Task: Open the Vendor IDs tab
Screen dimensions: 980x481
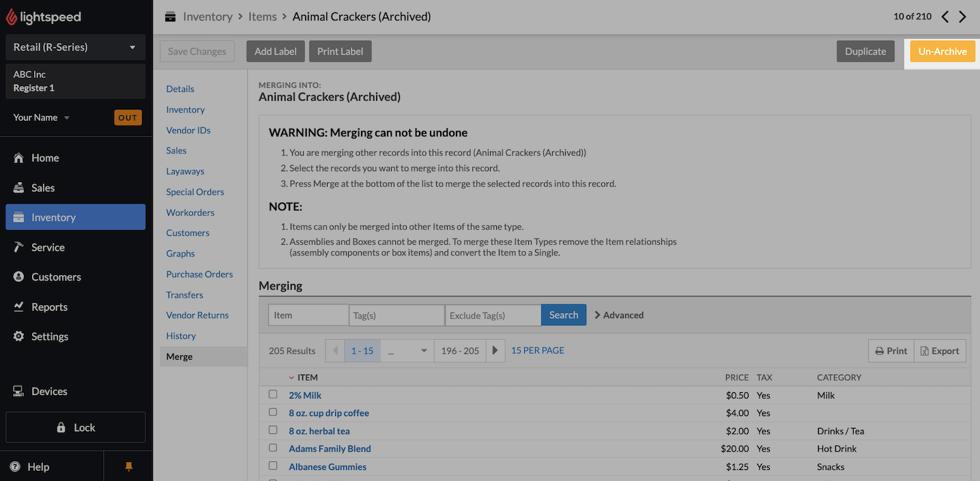Action: [x=188, y=130]
